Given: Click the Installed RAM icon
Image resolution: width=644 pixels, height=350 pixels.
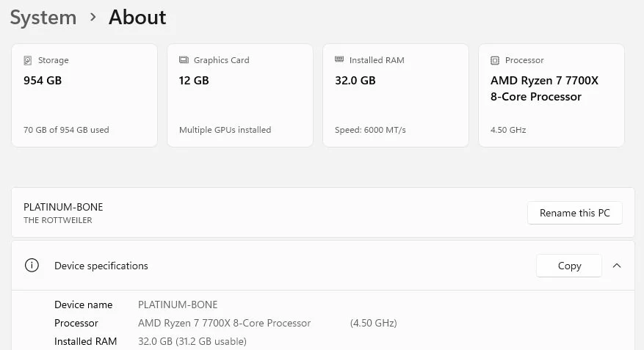Looking at the screenshot, I should point(339,60).
